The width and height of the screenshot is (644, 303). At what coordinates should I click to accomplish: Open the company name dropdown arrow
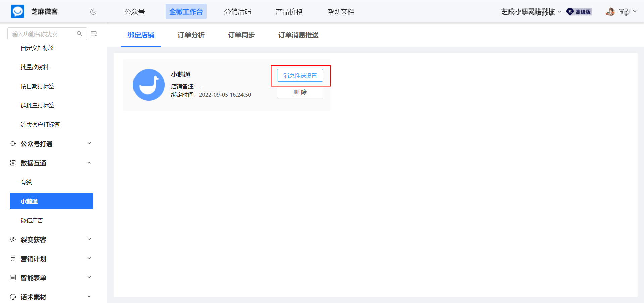point(559,12)
